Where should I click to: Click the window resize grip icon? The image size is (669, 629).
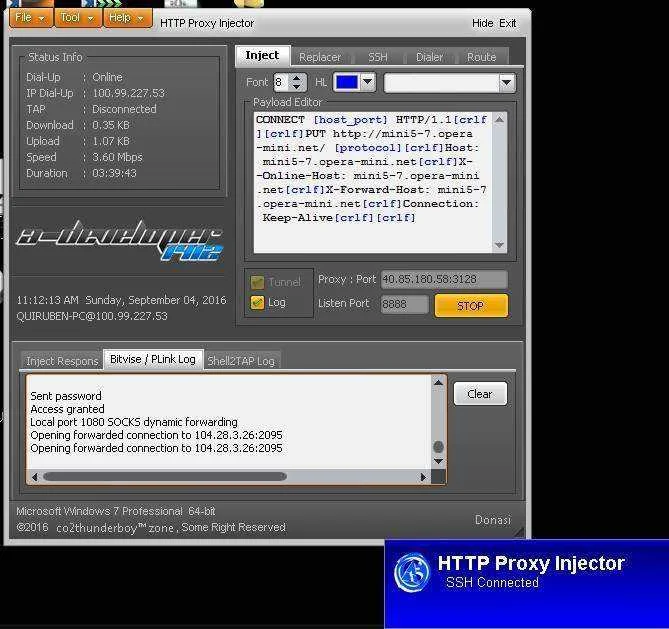click(x=519, y=532)
